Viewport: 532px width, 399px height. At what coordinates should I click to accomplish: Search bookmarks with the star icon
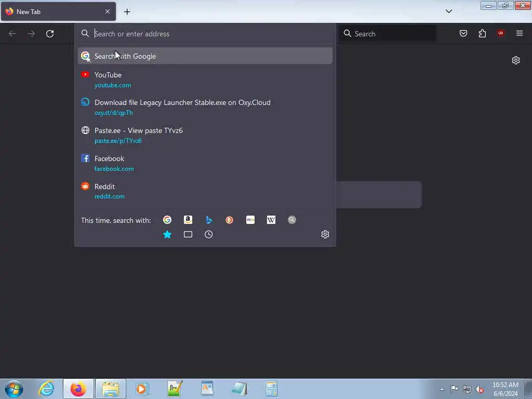pyautogui.click(x=167, y=234)
